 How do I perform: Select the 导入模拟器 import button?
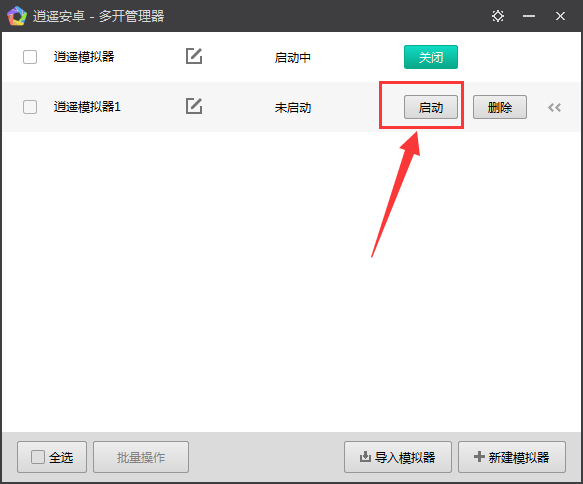(x=398, y=457)
